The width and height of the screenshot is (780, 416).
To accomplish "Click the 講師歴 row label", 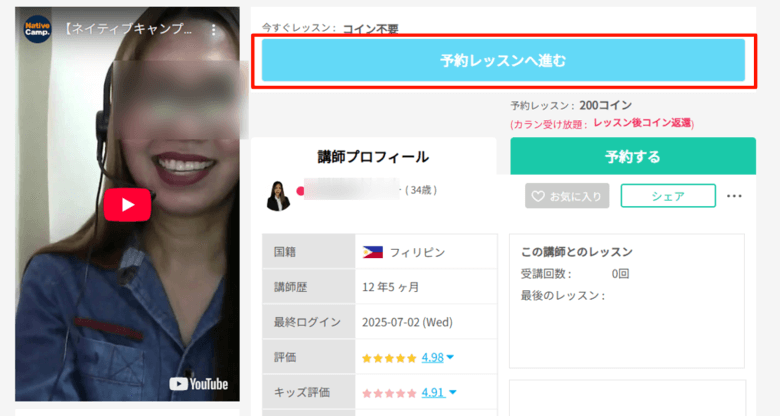I will [291, 287].
